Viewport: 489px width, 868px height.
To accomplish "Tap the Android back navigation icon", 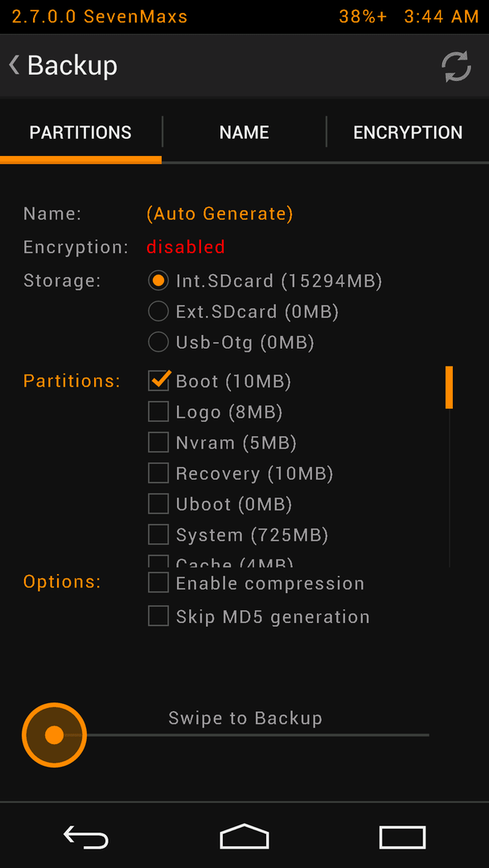I will coord(86,837).
